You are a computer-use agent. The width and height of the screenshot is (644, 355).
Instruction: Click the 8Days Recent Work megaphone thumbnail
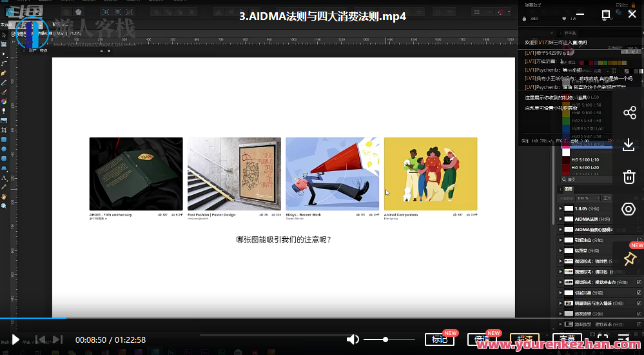(x=332, y=174)
